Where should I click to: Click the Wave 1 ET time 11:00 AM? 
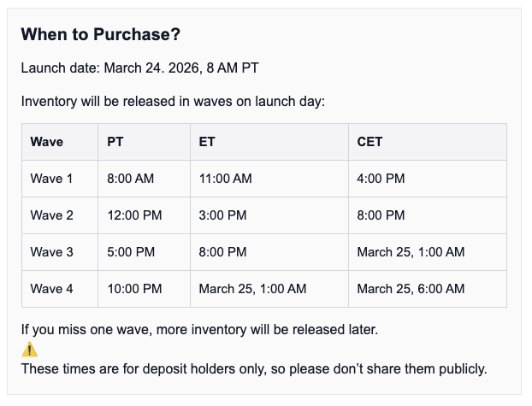226,179
